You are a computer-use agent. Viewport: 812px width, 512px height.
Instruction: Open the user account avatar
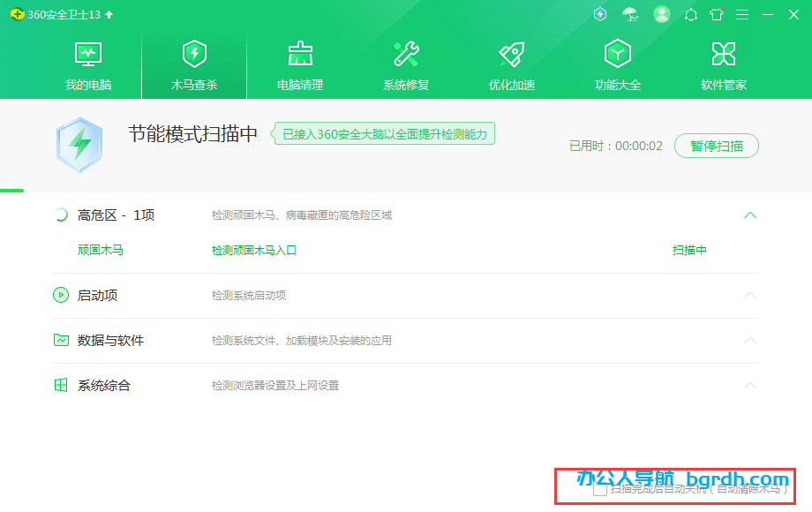[662, 14]
